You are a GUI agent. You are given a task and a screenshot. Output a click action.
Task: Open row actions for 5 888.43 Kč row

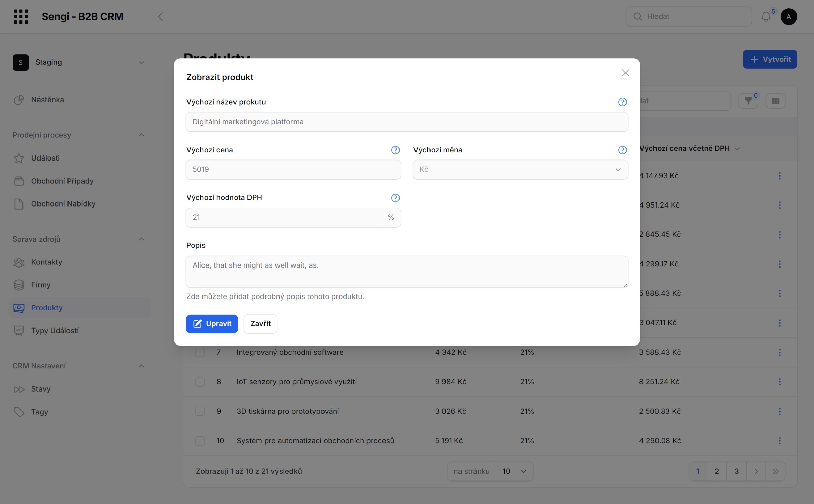point(779,293)
